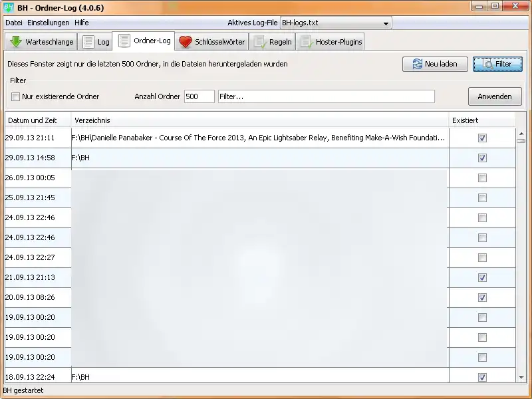The width and height of the screenshot is (532, 399).
Task: Toggle Existiert checkbox for 18.09.13 22:24
Action: (482, 377)
